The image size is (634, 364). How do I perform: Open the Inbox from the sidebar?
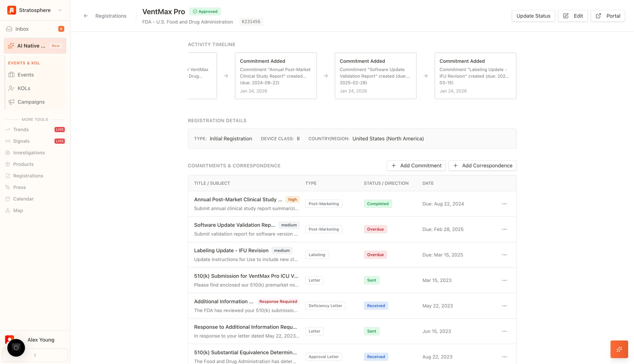[x=22, y=28]
